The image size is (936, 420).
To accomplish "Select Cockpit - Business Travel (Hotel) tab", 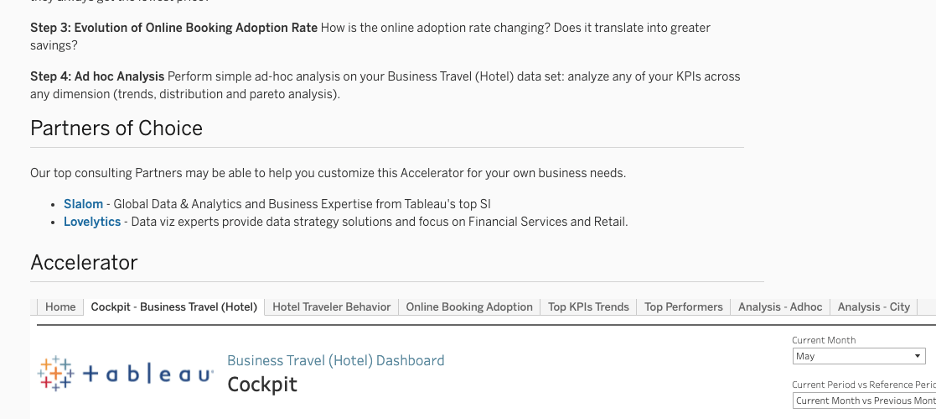I will [174, 307].
